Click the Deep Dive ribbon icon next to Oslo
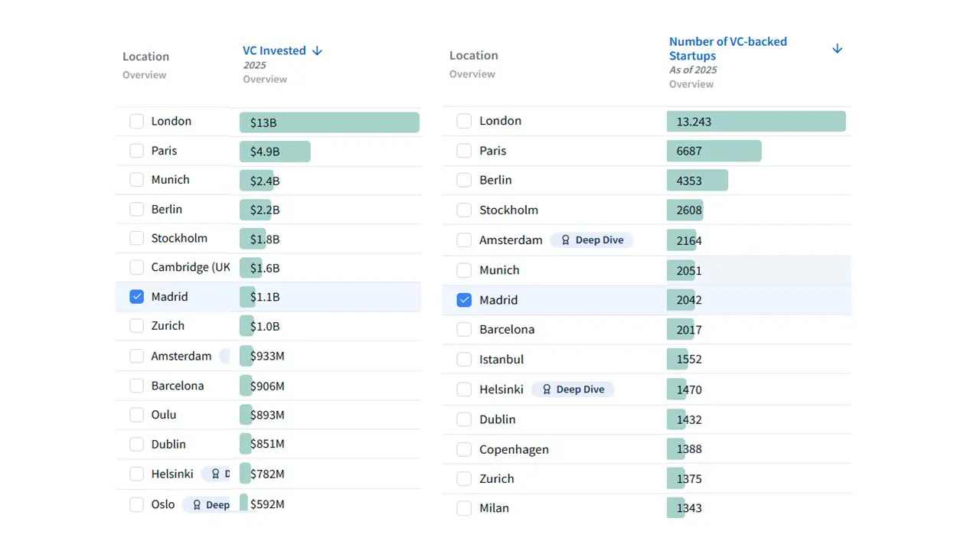 [197, 505]
